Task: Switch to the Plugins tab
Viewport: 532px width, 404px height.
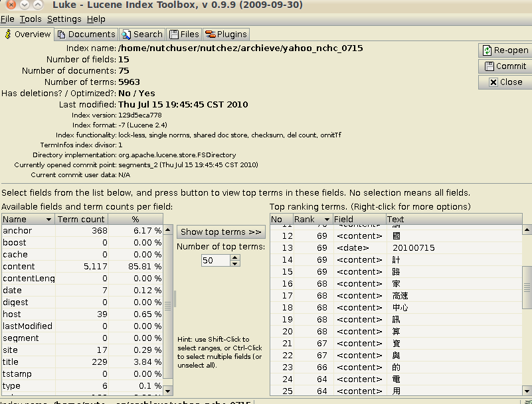Action: tap(226, 34)
